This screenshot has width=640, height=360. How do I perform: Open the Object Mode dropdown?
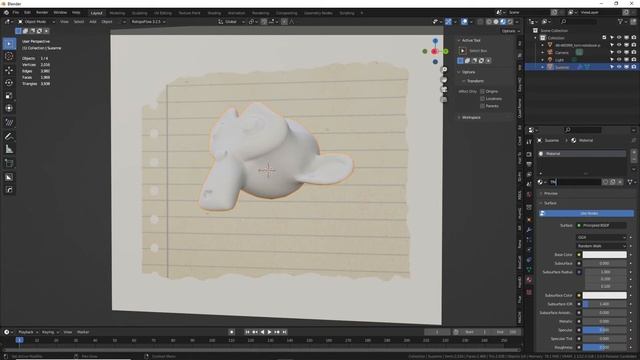[36, 22]
